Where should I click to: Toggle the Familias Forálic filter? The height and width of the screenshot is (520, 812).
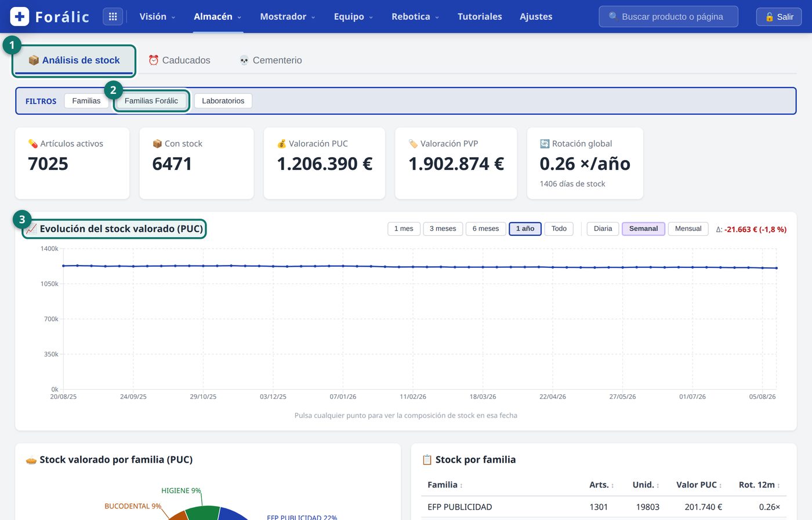[x=151, y=101]
